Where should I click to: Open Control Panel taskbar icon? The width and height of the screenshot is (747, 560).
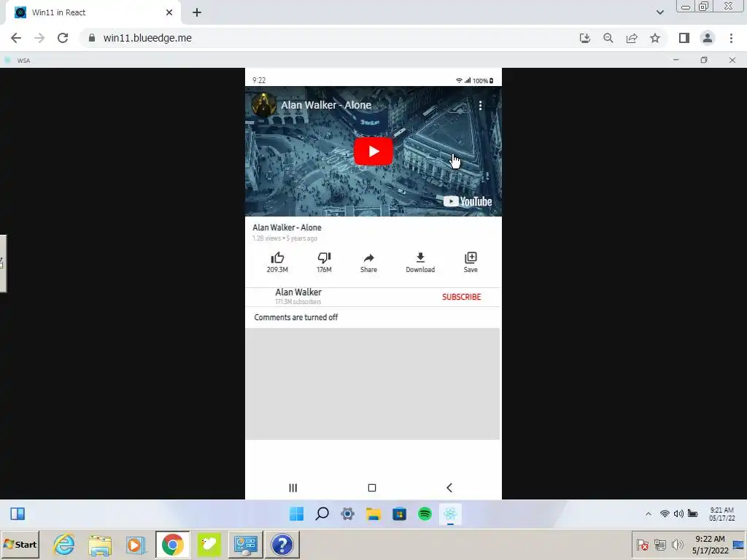(245, 545)
